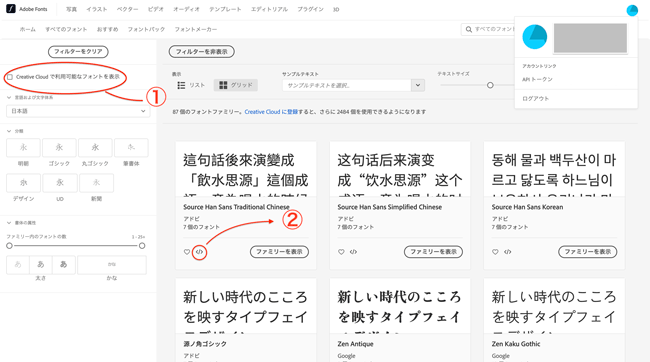View family for Source Han Sans Korean

(587, 252)
